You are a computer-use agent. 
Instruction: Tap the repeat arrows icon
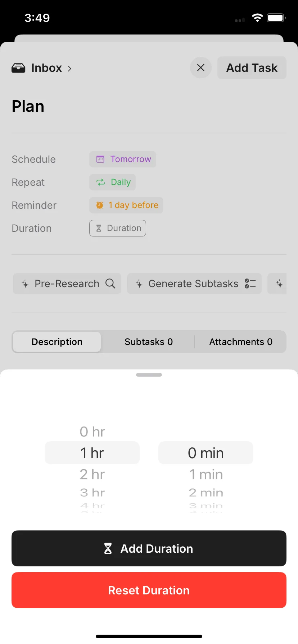[101, 182]
